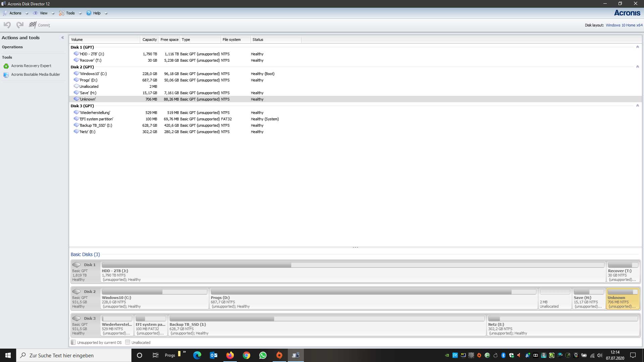Click dropdown arrow next to View
The image size is (644, 362).
pos(53,13)
